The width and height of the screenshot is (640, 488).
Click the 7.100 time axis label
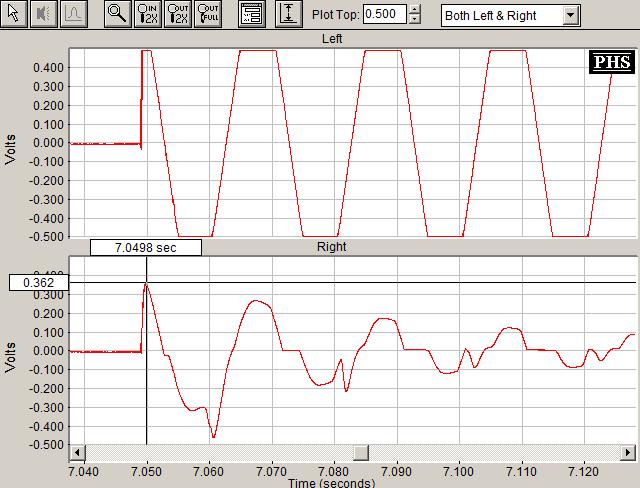[459, 472]
